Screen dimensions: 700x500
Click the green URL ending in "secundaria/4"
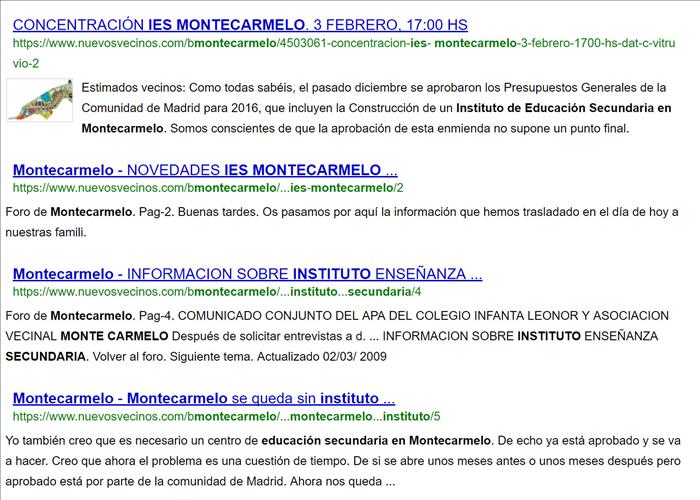click(217, 292)
